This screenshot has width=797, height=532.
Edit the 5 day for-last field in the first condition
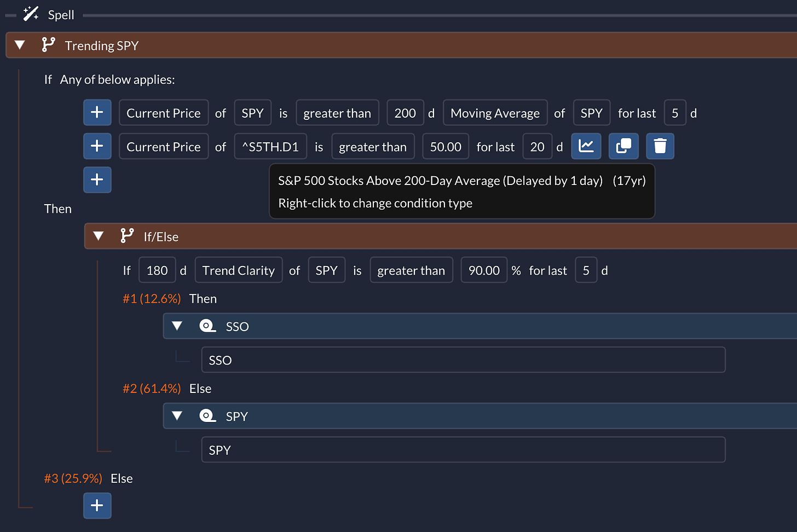pos(675,113)
